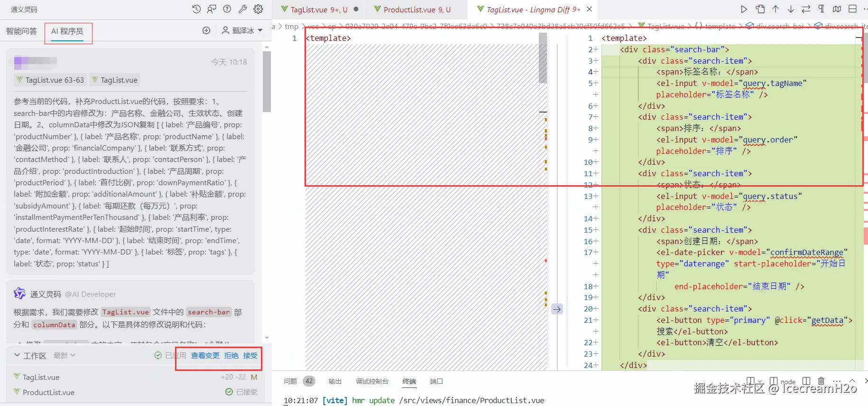Close the TagList.vue Lingma Diff tab

pos(589,9)
